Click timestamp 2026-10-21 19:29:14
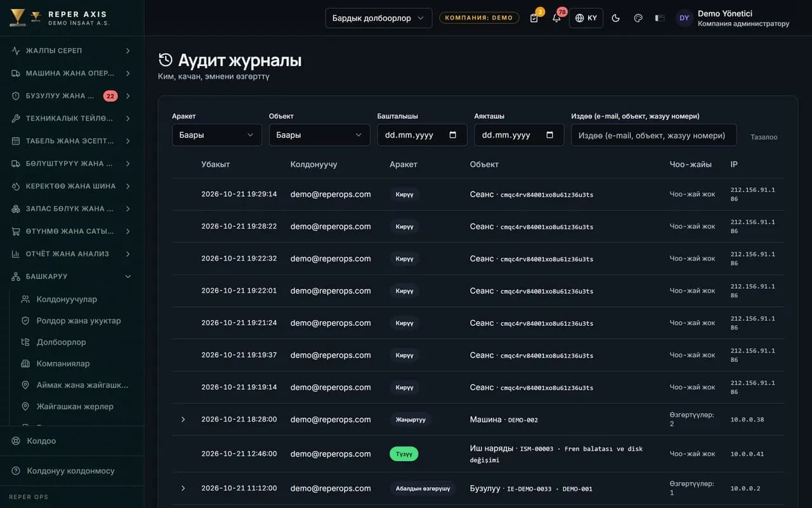The width and height of the screenshot is (812, 508). 239,194
